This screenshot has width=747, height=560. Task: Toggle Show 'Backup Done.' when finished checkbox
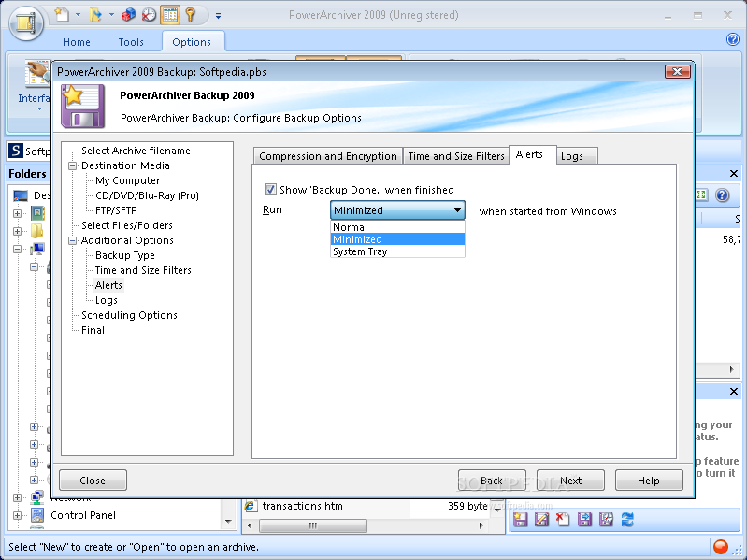[x=270, y=190]
